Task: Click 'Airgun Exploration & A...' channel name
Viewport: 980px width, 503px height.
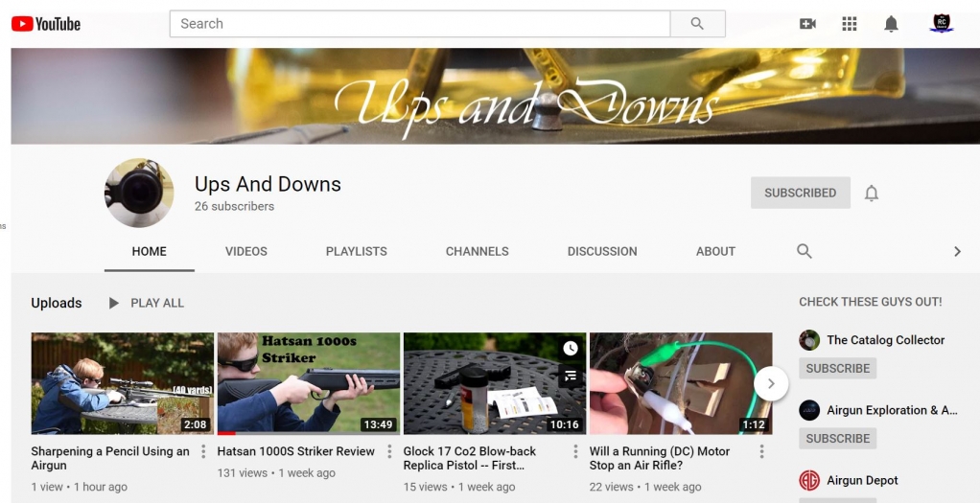Action: tap(893, 410)
